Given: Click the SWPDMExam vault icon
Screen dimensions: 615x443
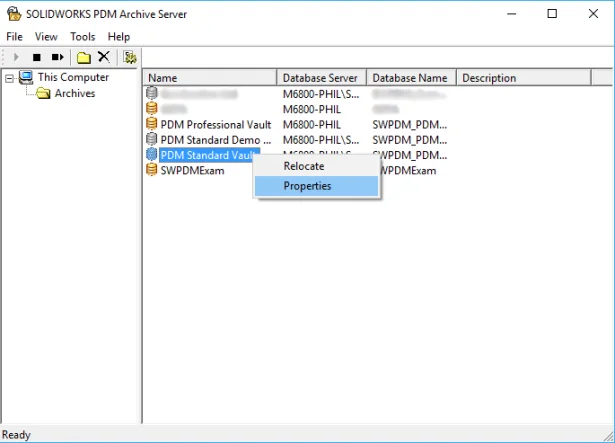Looking at the screenshot, I should click(x=152, y=170).
